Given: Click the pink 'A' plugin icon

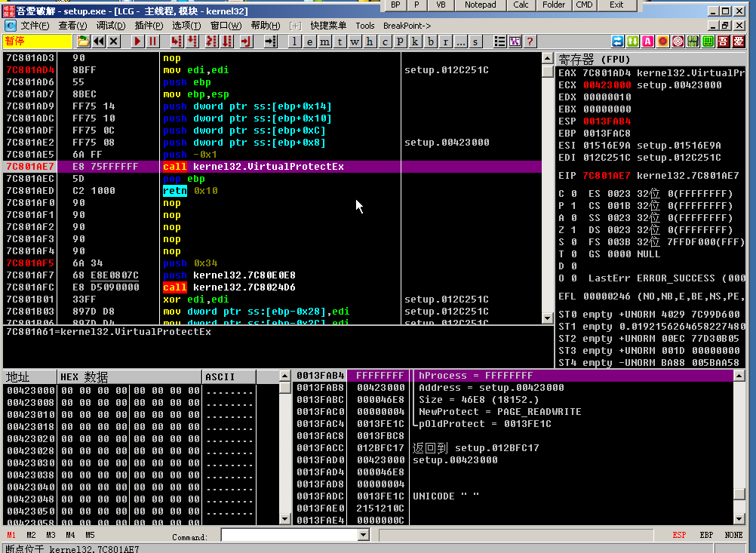Looking at the screenshot, I should [x=648, y=41].
